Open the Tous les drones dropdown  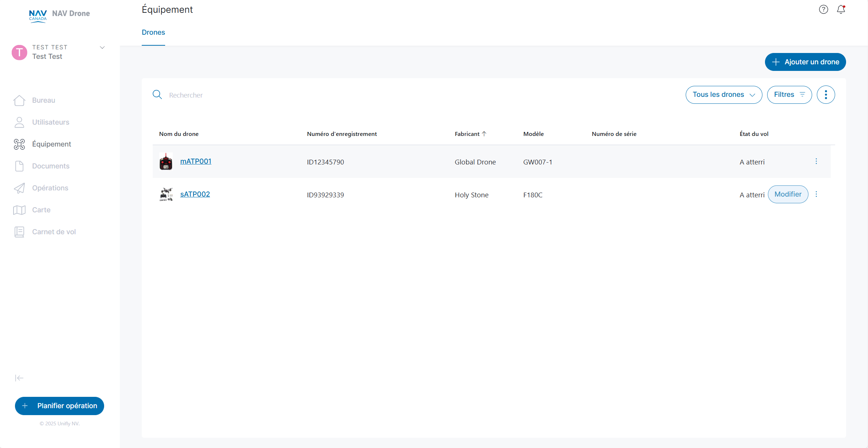pyautogui.click(x=724, y=95)
